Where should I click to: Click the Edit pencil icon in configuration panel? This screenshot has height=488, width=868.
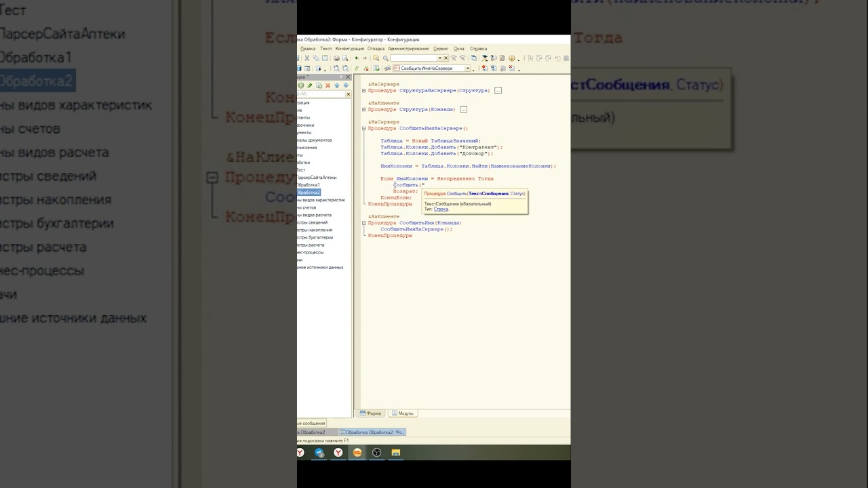[x=310, y=85]
